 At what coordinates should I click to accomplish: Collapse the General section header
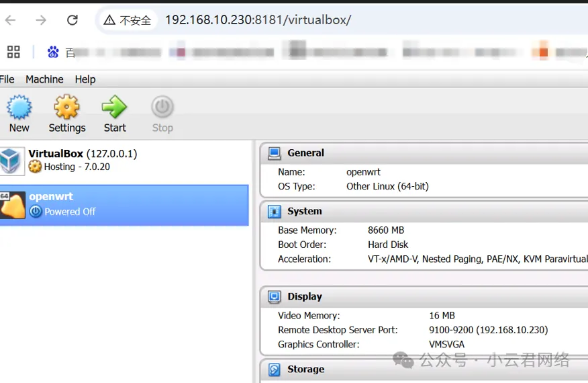coord(305,153)
